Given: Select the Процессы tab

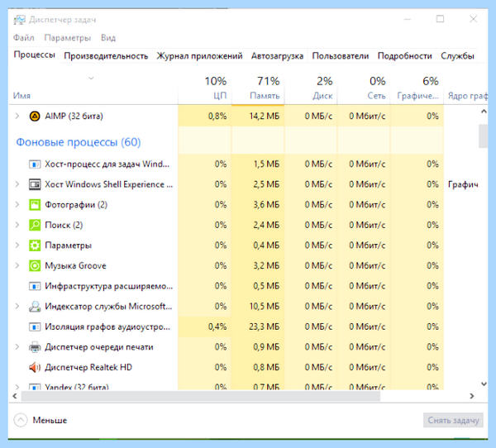Looking at the screenshot, I should (34, 55).
